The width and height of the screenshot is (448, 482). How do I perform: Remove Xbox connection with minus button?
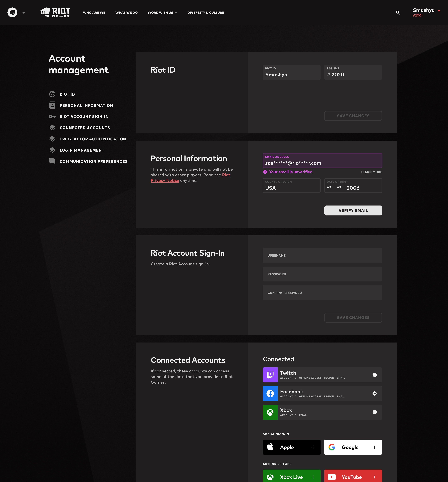[x=374, y=412]
